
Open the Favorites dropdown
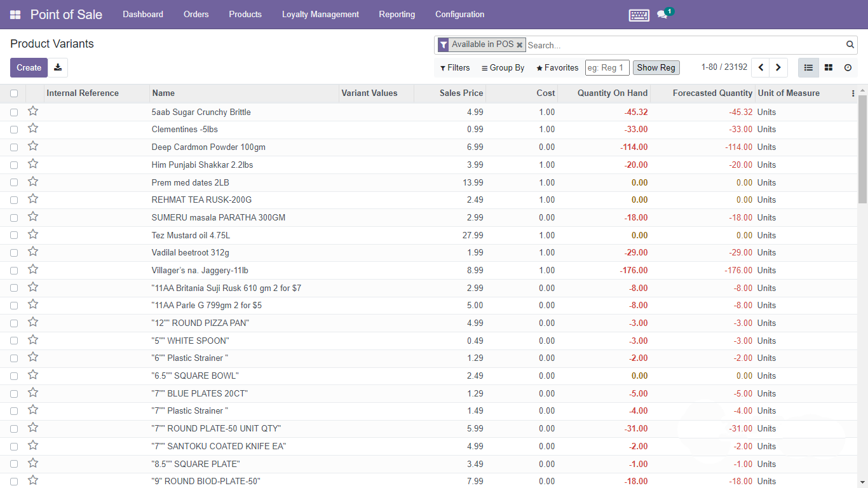(557, 68)
